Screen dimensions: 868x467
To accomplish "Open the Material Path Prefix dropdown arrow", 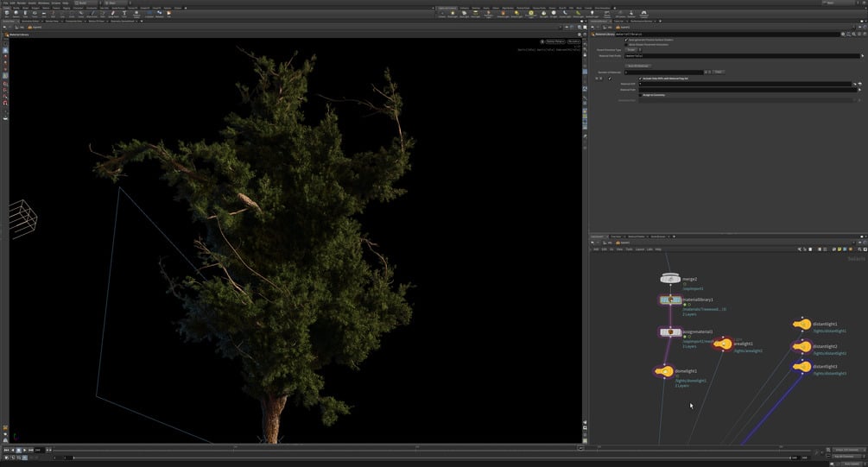I will click(x=860, y=56).
